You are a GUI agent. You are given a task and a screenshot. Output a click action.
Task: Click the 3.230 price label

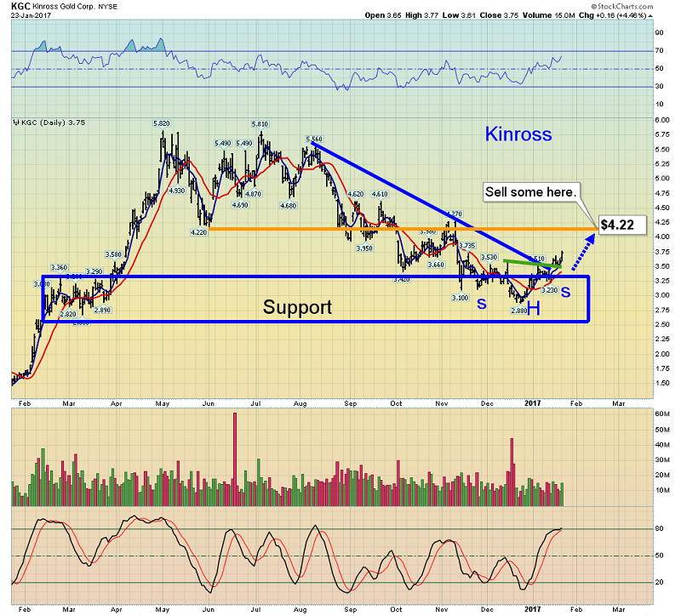pos(549,290)
